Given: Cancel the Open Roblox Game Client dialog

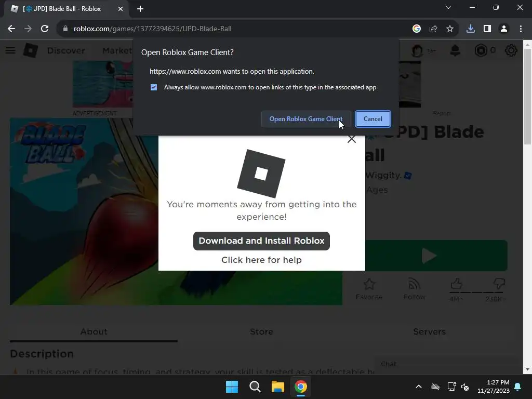Looking at the screenshot, I should (373, 119).
